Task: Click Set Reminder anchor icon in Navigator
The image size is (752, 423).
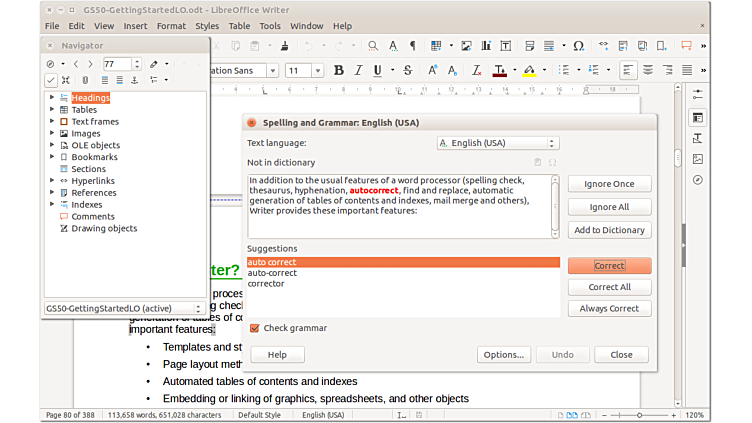Action: (x=85, y=80)
